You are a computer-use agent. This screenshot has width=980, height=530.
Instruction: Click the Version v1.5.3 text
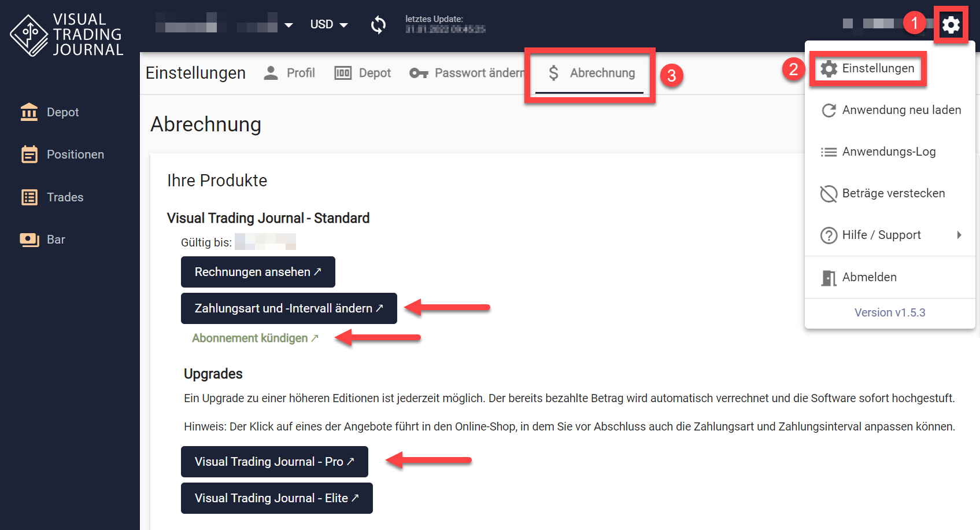click(890, 312)
